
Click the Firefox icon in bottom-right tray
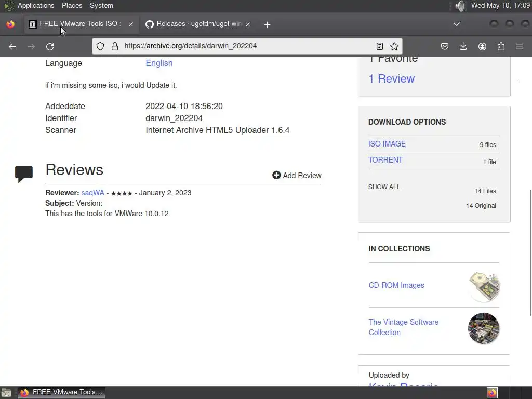(x=492, y=393)
